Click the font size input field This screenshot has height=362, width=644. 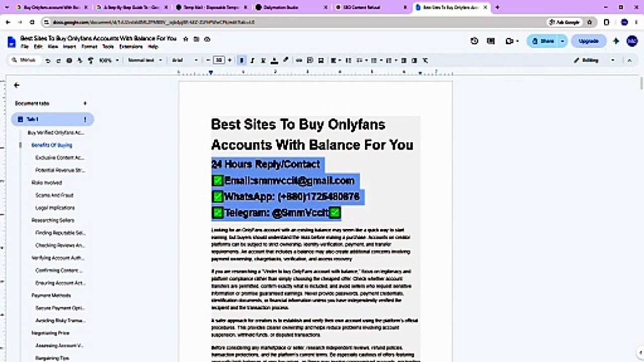(219, 60)
